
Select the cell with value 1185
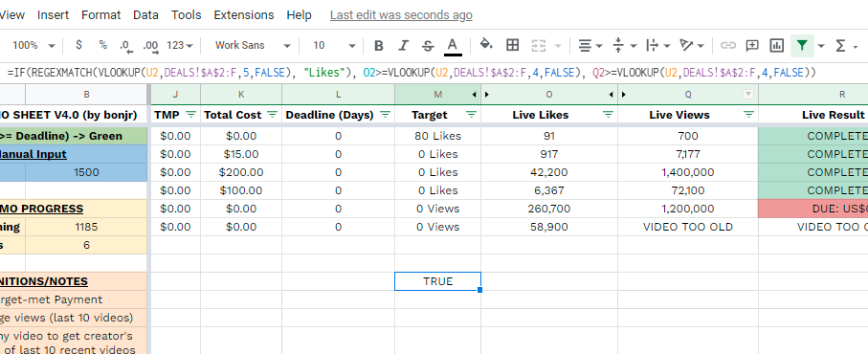point(86,227)
